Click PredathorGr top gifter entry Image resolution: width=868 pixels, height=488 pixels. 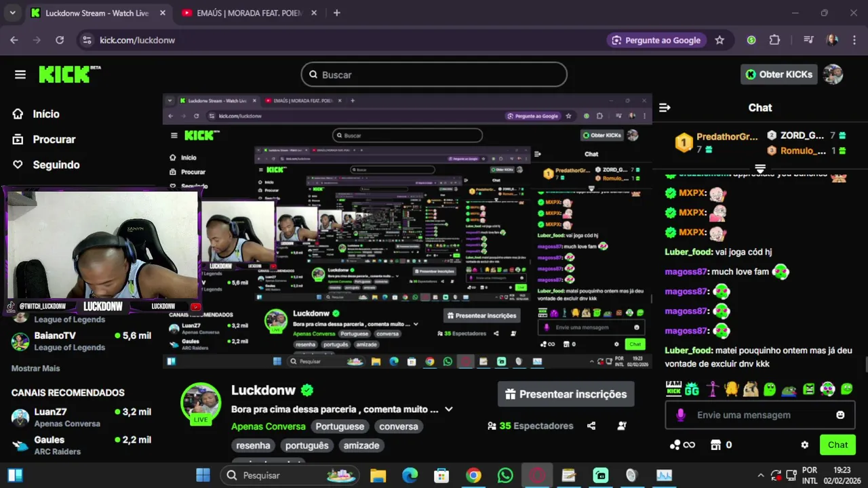coord(716,142)
